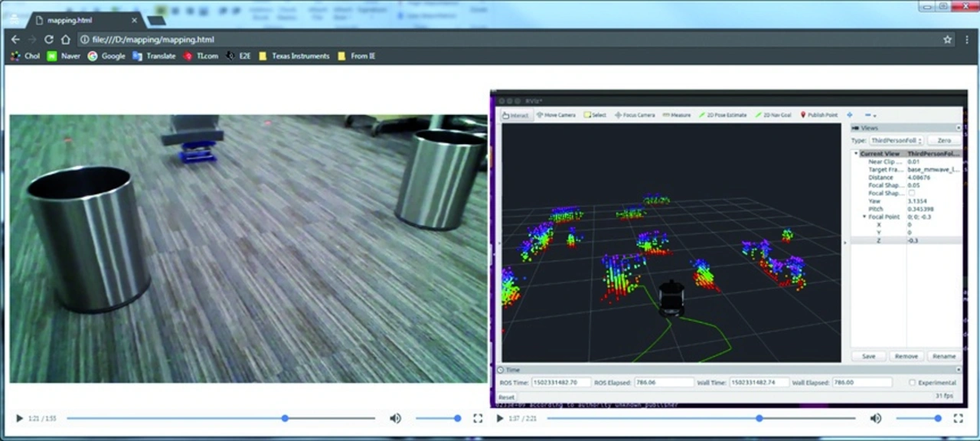This screenshot has height=441, width=980.
Task: Seek in the left video progress bar
Action: point(220,418)
